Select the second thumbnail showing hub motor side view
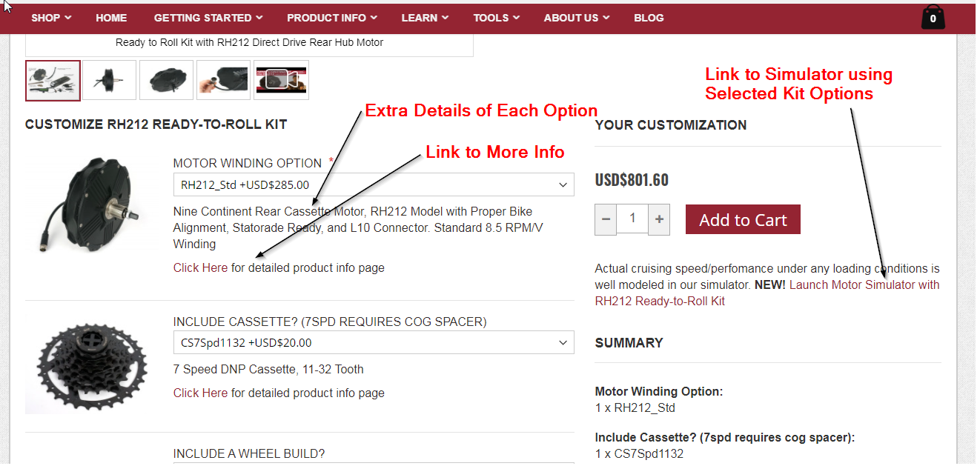This screenshot has height=466, width=980. coord(110,80)
